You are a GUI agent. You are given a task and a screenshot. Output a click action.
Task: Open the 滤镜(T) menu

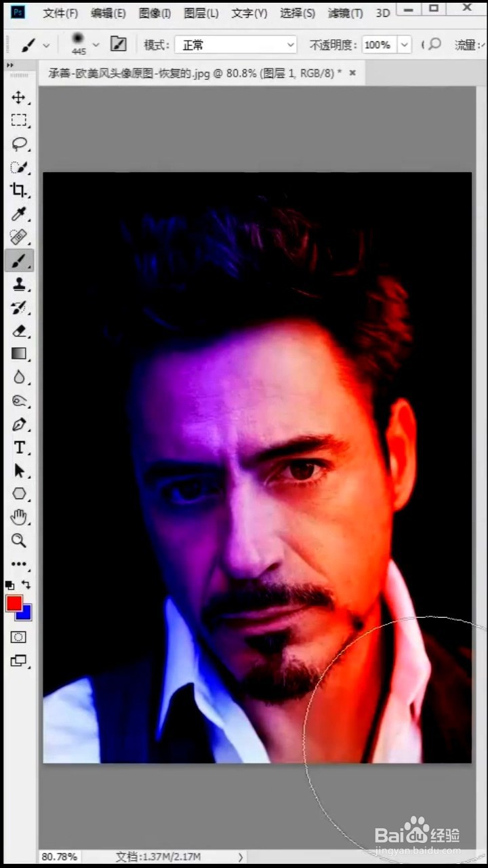(x=345, y=13)
